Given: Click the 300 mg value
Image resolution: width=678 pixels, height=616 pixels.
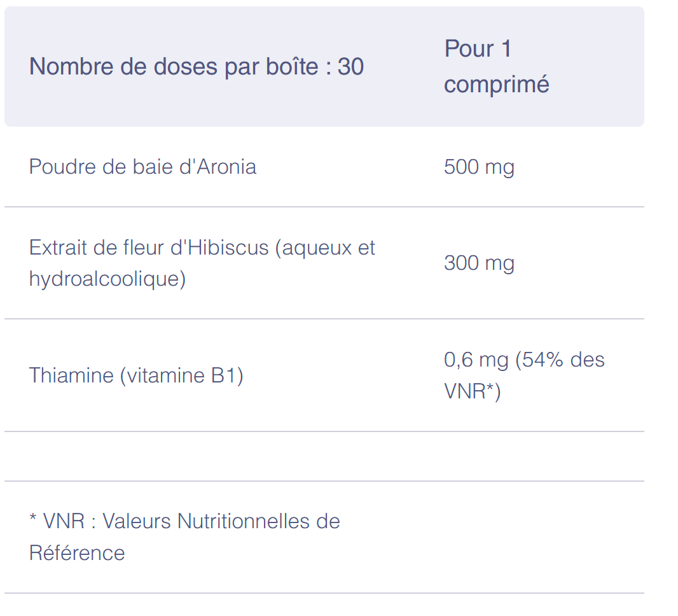Looking at the screenshot, I should click(479, 263).
